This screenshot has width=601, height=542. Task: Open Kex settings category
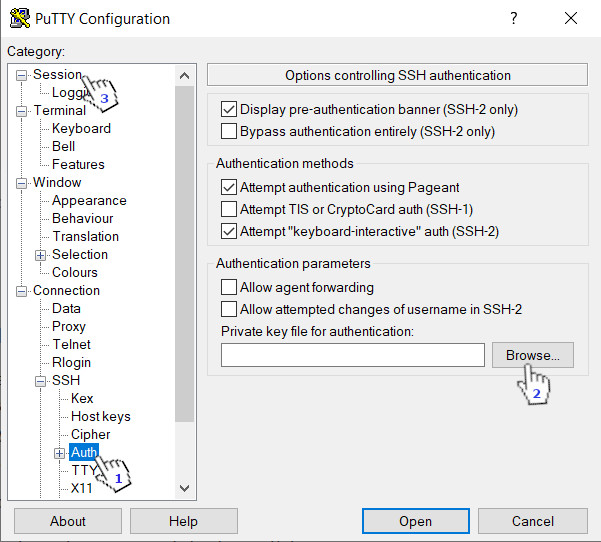click(82, 399)
